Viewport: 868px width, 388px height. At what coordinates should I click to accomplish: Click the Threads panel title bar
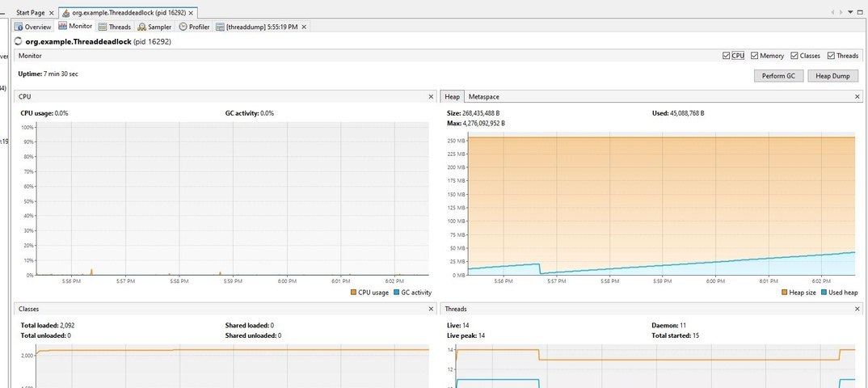651,309
